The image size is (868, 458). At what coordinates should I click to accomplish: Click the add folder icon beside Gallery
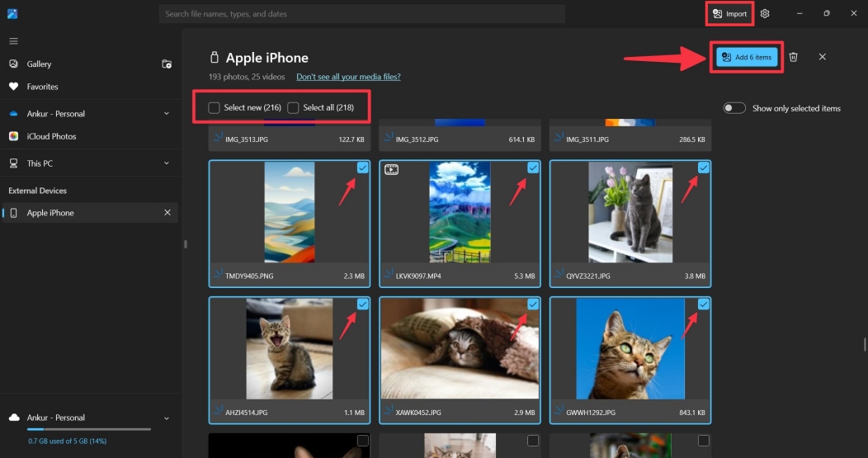point(167,64)
